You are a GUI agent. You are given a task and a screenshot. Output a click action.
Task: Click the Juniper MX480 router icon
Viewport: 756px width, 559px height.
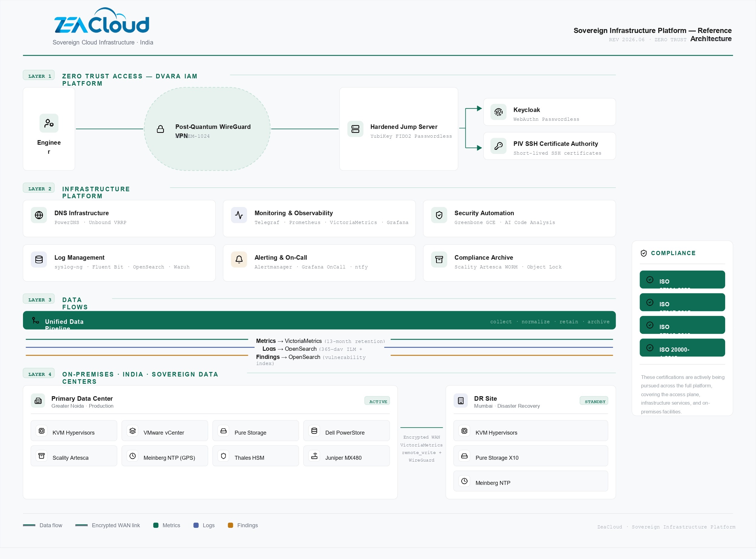(x=314, y=456)
